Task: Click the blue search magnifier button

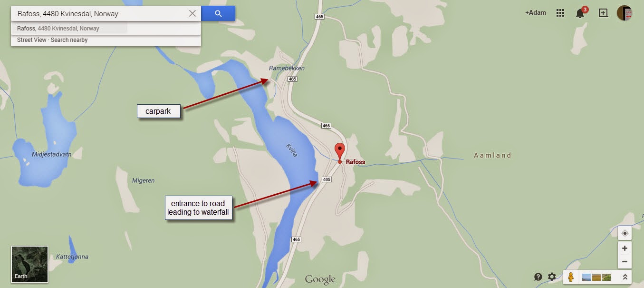Action: [218, 13]
